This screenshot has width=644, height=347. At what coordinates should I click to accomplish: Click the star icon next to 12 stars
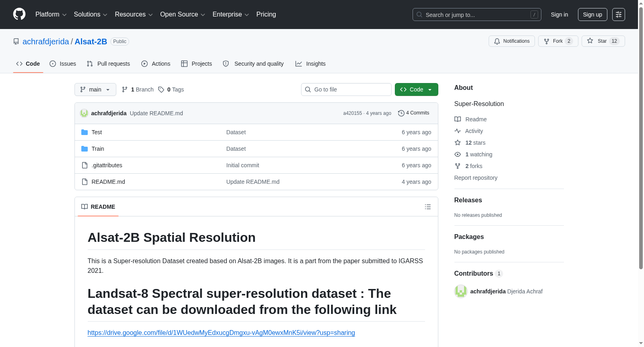(x=458, y=143)
